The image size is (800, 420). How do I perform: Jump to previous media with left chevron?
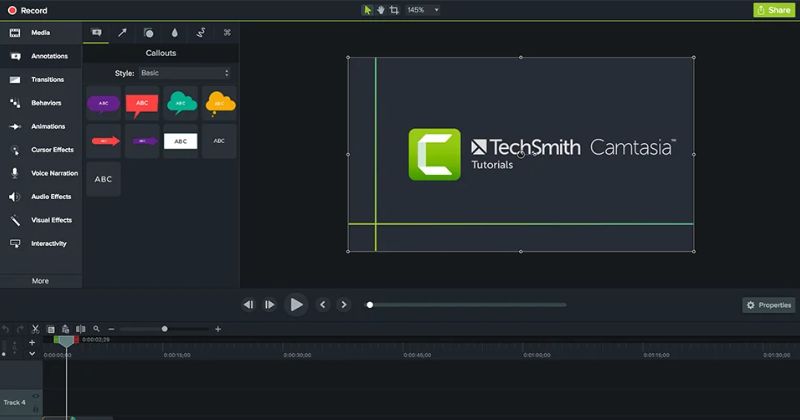(x=322, y=305)
